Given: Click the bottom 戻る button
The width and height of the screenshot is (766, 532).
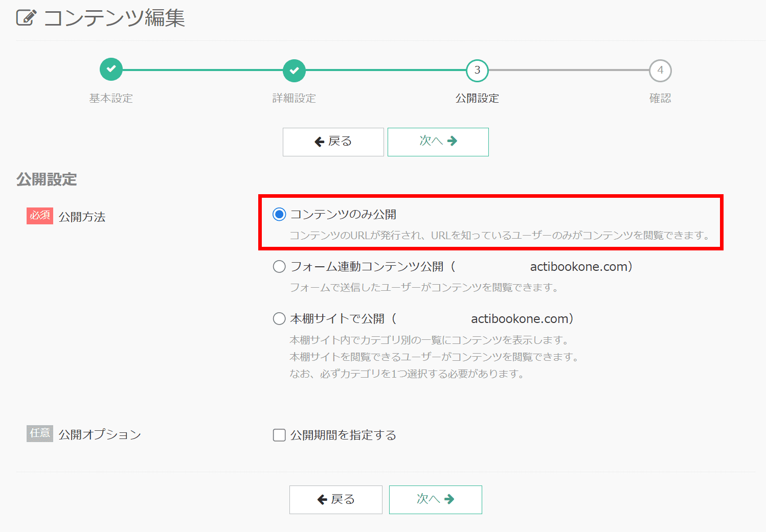Looking at the screenshot, I should (335, 499).
